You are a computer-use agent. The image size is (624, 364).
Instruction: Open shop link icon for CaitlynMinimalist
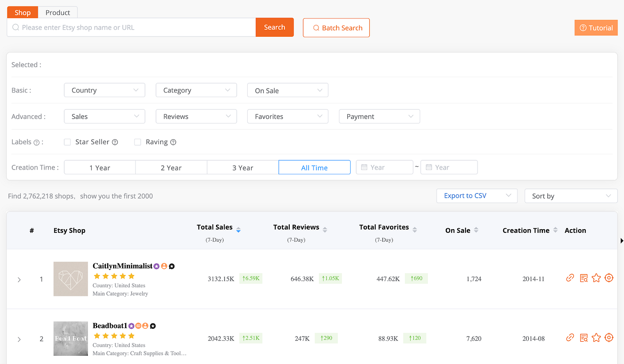point(570,278)
